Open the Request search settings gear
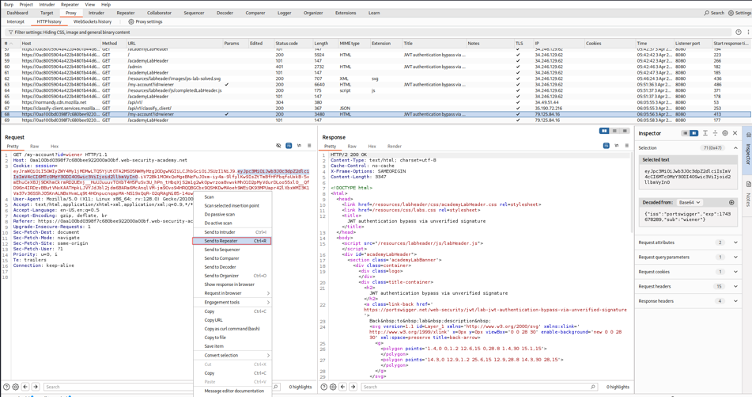 pyautogui.click(x=16, y=387)
